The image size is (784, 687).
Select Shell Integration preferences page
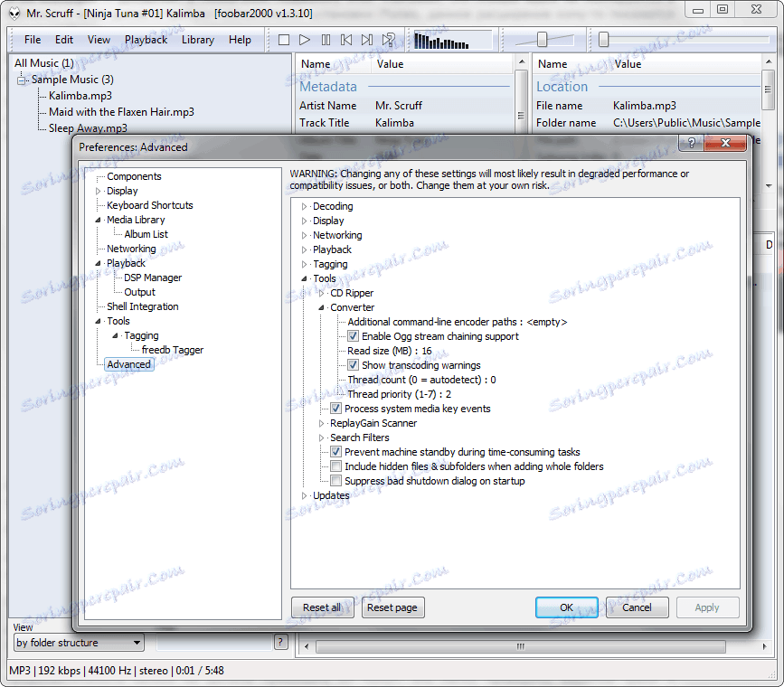(x=143, y=307)
